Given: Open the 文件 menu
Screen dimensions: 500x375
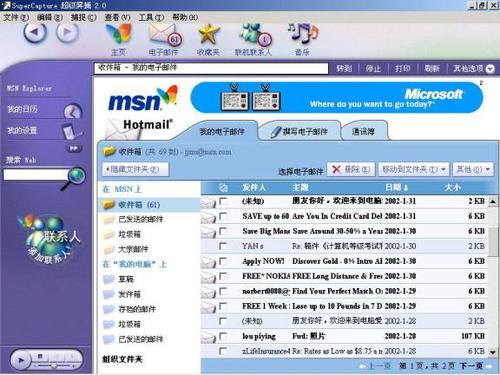Looking at the screenshot, I should click(16, 17).
